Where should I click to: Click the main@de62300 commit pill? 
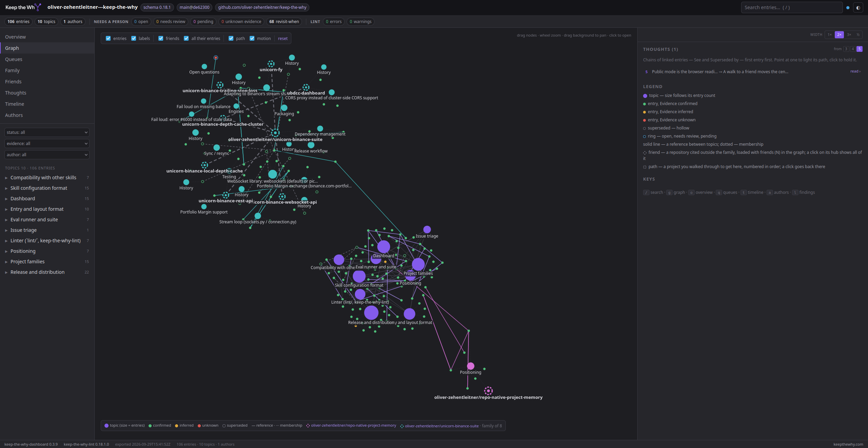[194, 7]
